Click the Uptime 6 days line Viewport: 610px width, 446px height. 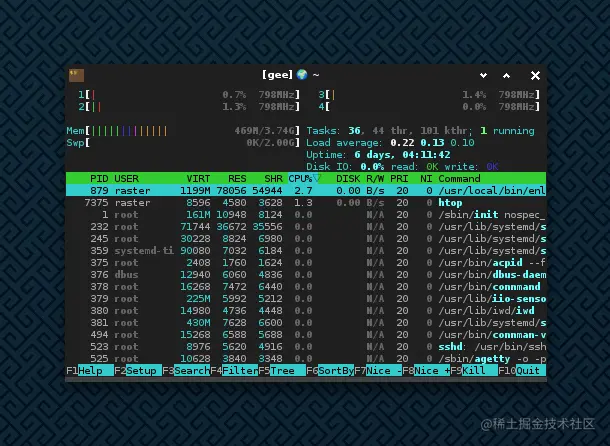[x=378, y=155]
